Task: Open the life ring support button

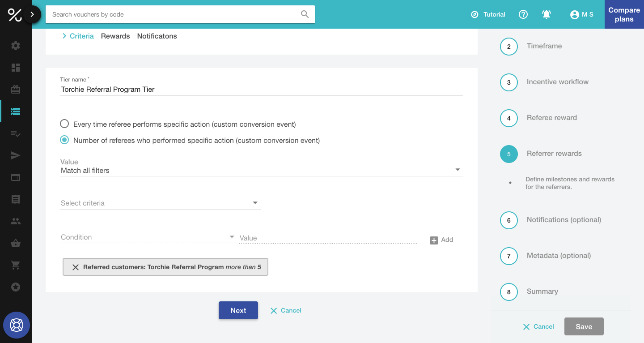Action: [x=17, y=325]
